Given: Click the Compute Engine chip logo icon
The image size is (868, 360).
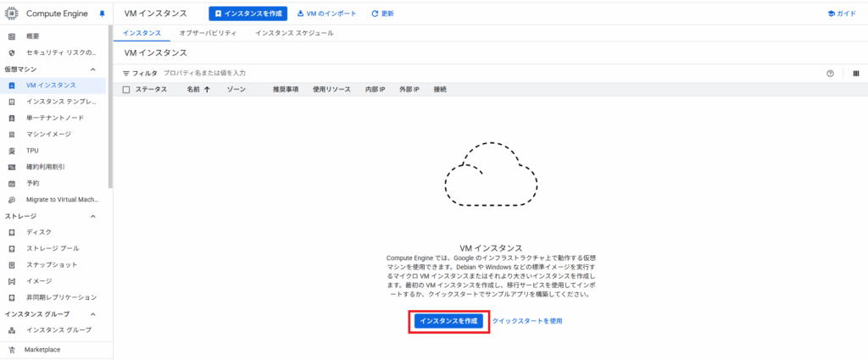Looking at the screenshot, I should 12,14.
